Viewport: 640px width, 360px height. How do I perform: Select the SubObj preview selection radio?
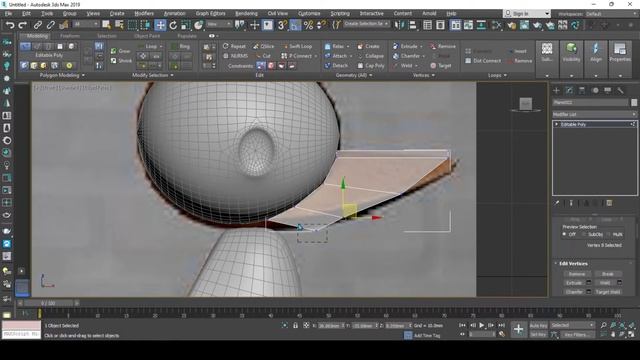(584, 234)
